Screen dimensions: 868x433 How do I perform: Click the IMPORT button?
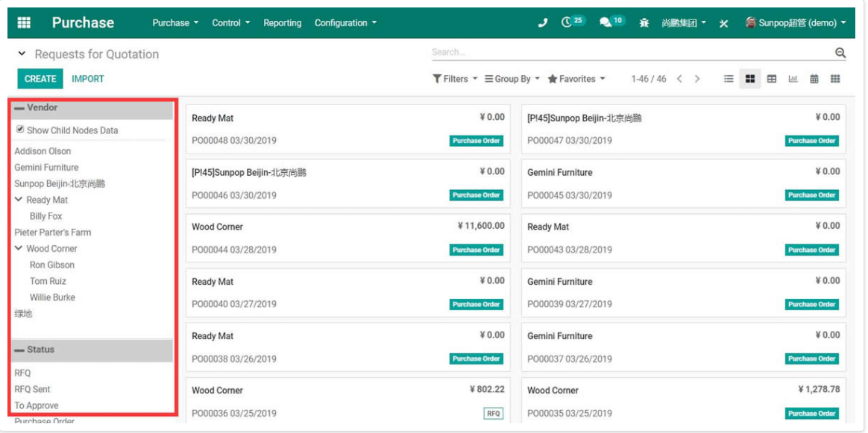click(88, 78)
